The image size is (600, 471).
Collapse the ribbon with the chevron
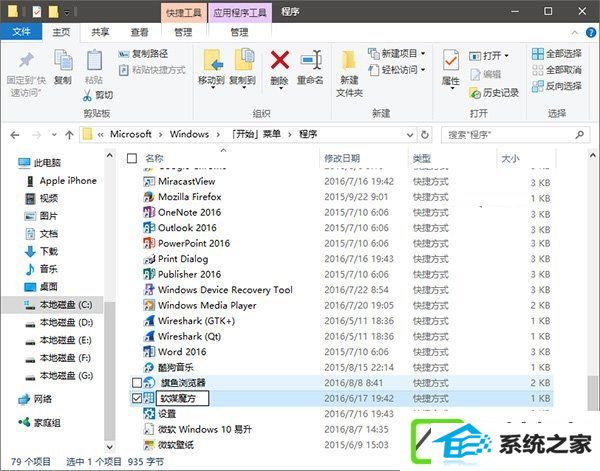point(575,33)
